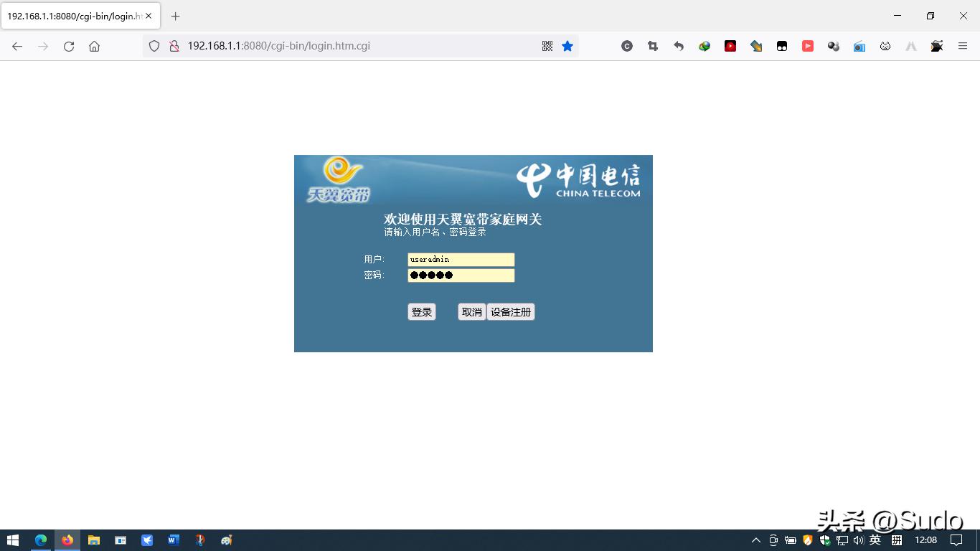980x551 pixels.
Task: Launch Microsoft Word from the taskbar
Action: [173, 540]
